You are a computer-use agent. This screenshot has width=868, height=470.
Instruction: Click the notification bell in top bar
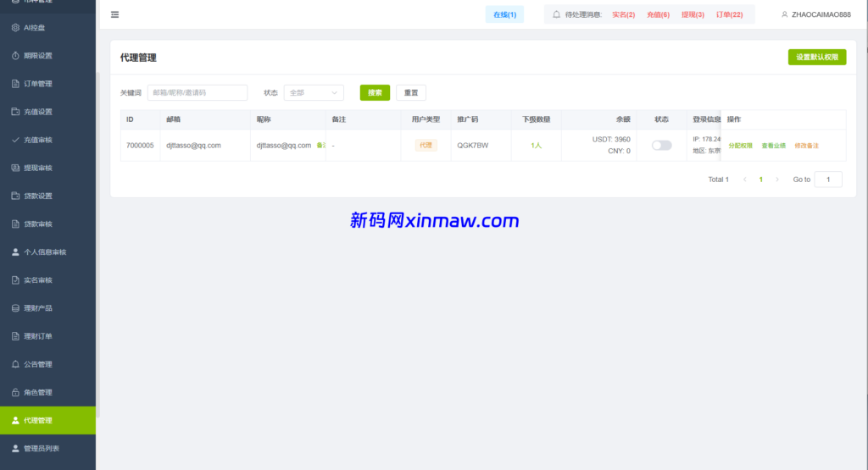[x=556, y=14]
